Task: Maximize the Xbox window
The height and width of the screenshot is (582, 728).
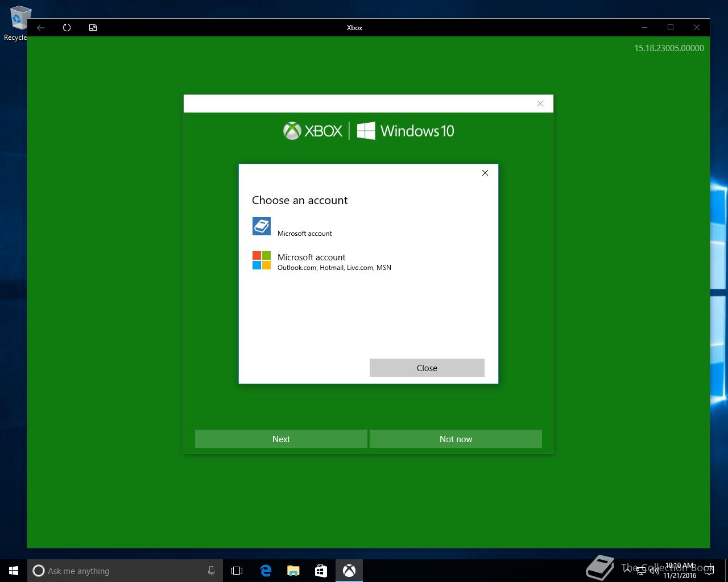Action: tap(671, 27)
